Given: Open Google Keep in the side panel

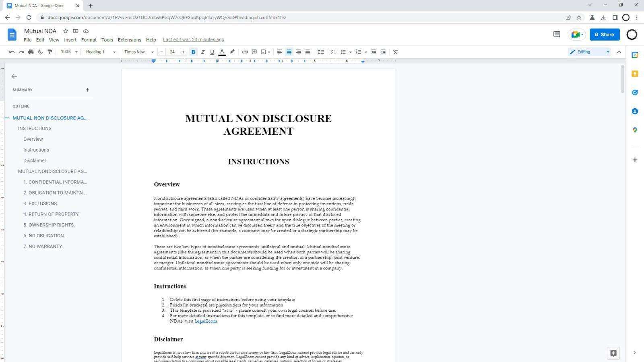Looking at the screenshot, I should [x=635, y=74].
